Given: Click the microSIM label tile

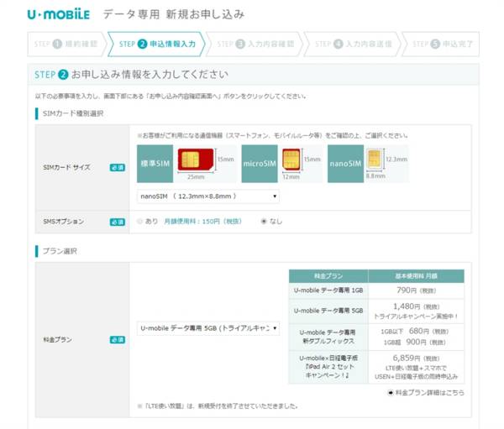Looking at the screenshot, I should click(x=260, y=164).
